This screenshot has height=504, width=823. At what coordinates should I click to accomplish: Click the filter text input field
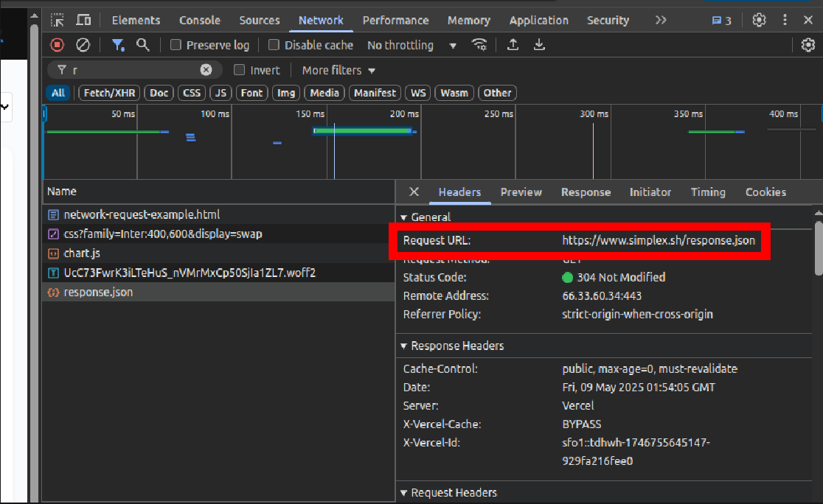pos(133,70)
